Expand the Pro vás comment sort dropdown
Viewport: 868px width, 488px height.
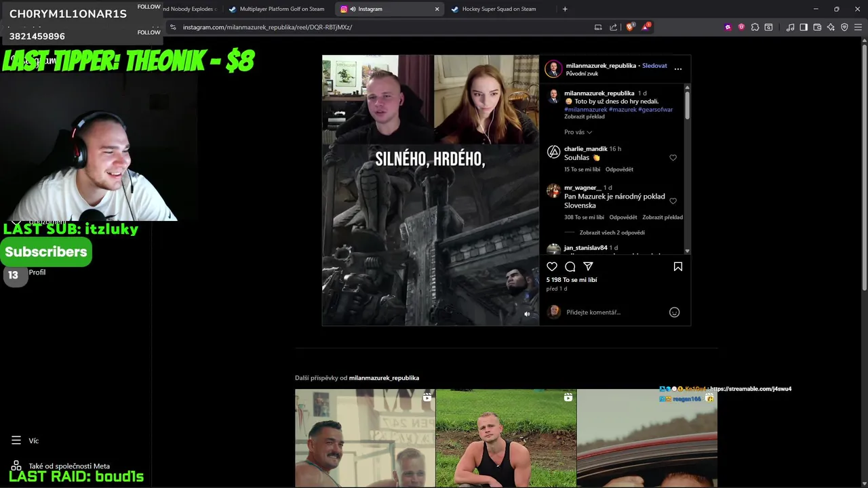(578, 132)
